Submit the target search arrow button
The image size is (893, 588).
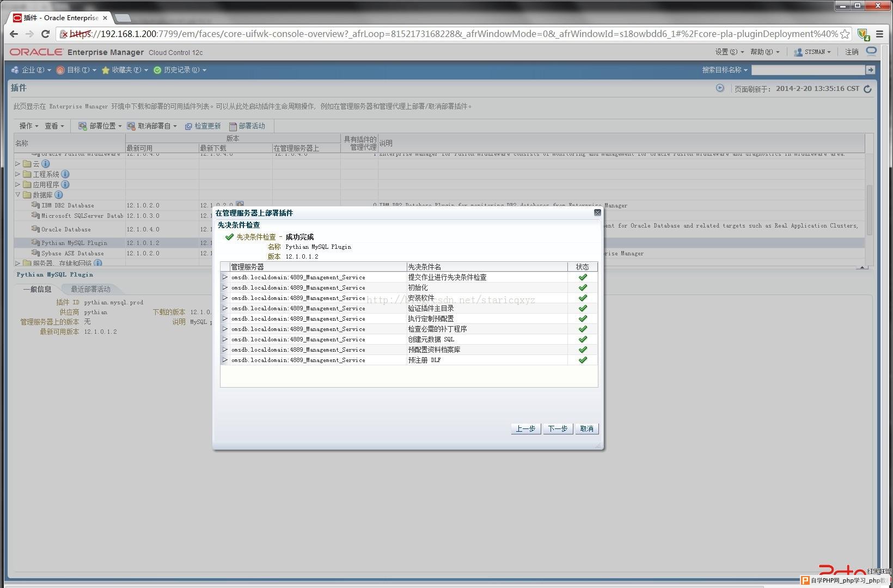point(870,70)
